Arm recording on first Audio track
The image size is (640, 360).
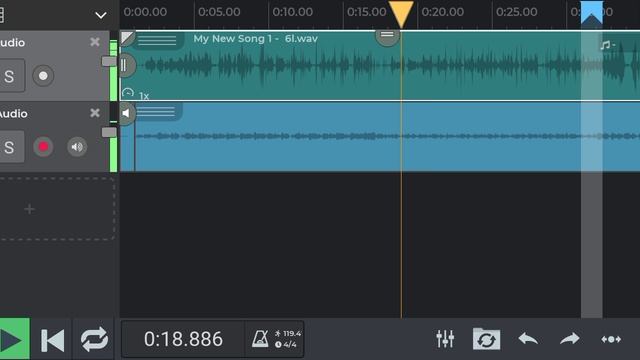pyautogui.click(x=43, y=76)
